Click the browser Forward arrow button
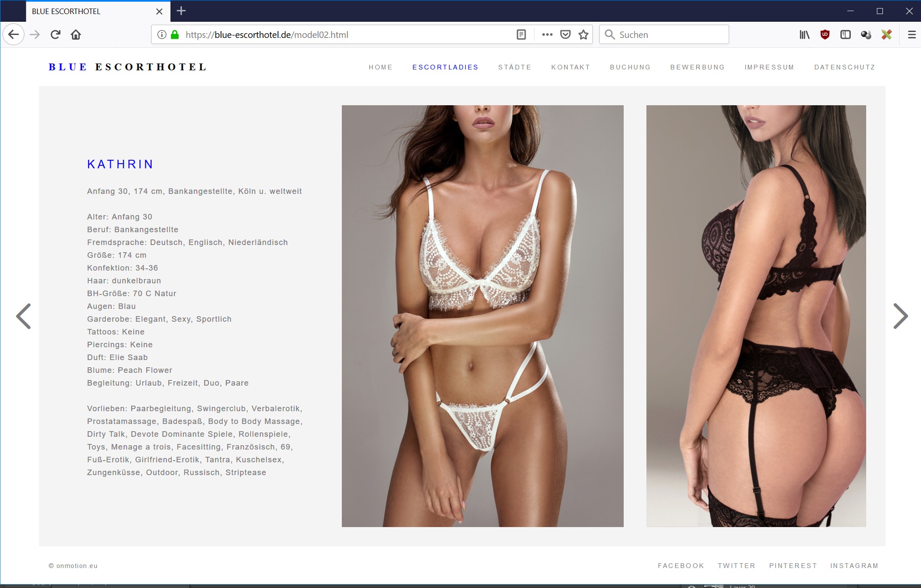 (35, 35)
